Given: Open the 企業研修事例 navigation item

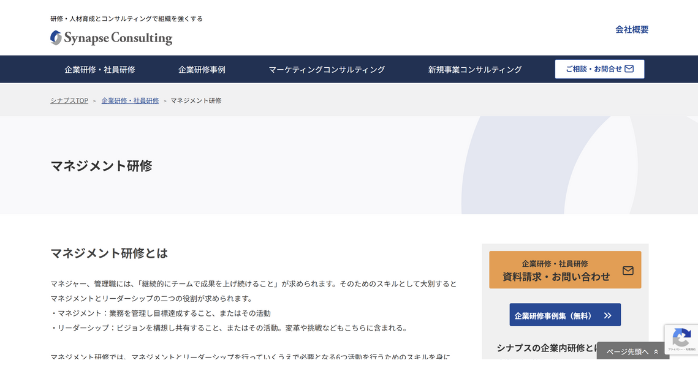Looking at the screenshot, I should [202, 69].
